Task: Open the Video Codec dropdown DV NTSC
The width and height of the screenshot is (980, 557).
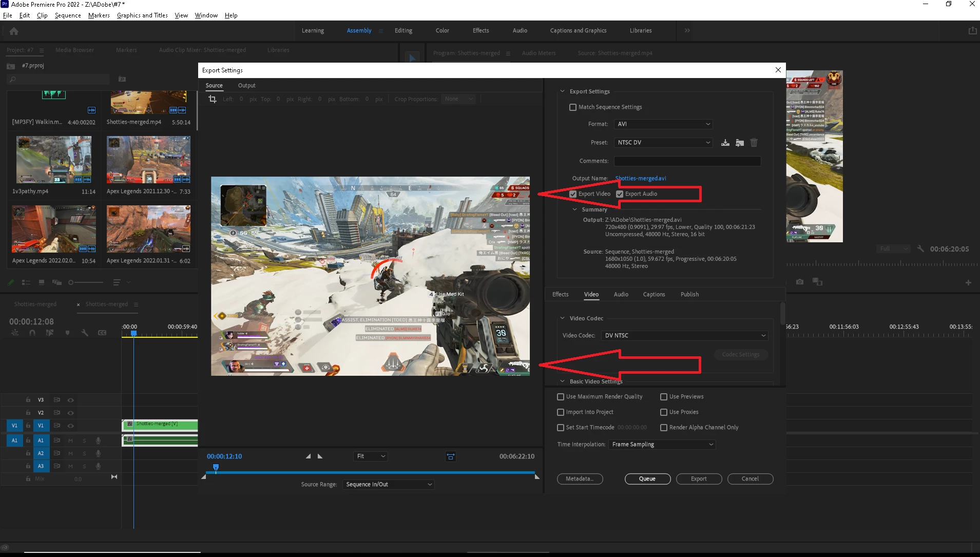Action: pos(685,336)
